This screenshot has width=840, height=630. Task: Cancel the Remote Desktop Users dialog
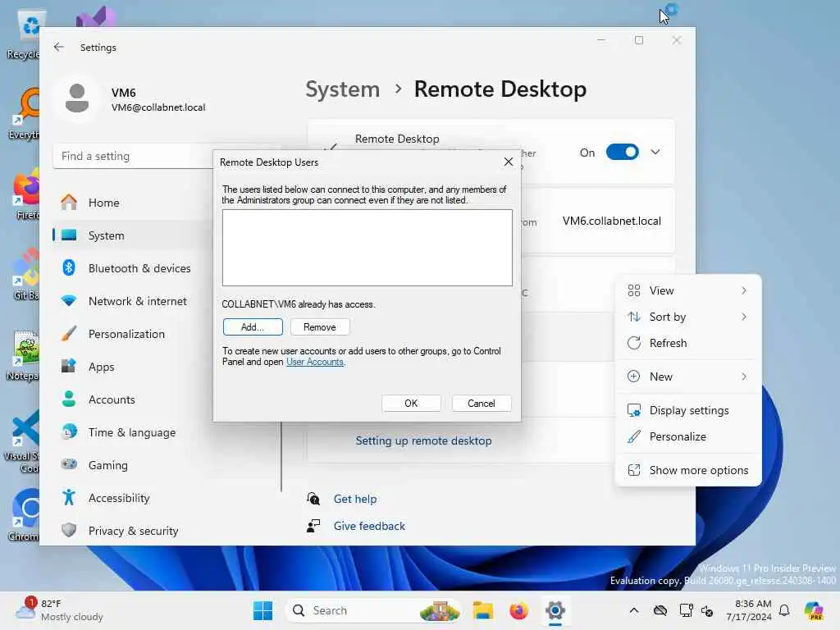coord(481,403)
